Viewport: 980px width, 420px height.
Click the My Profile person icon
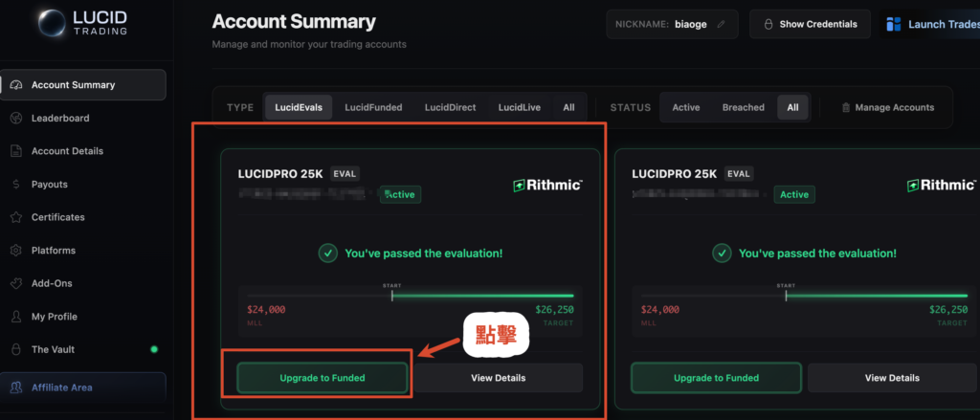pyautogui.click(x=15, y=317)
